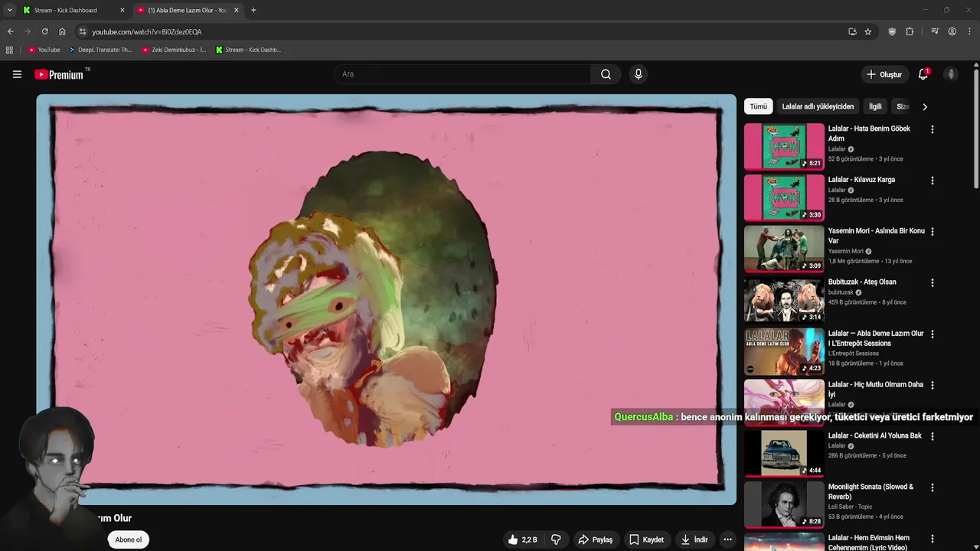
Task: Dislike the video with thumbs down
Action: pos(556,540)
